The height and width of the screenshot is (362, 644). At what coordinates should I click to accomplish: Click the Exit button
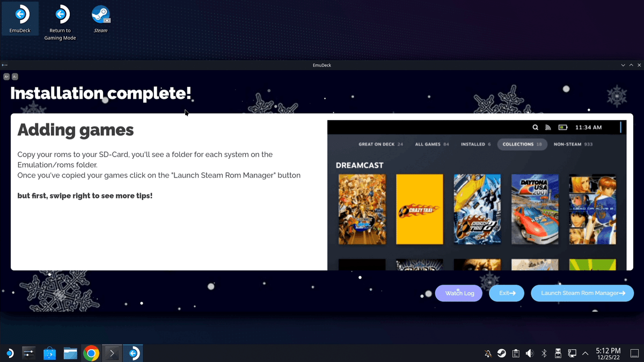(x=507, y=293)
